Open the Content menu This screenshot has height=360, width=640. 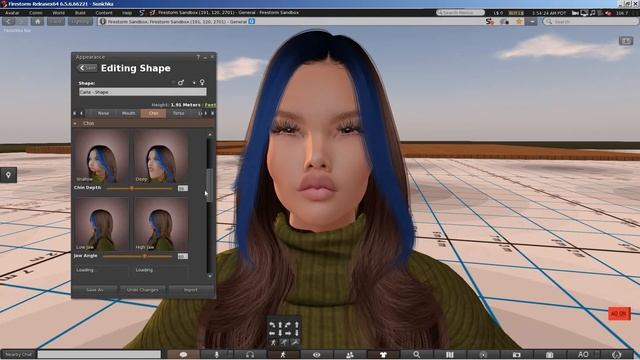(x=104, y=13)
